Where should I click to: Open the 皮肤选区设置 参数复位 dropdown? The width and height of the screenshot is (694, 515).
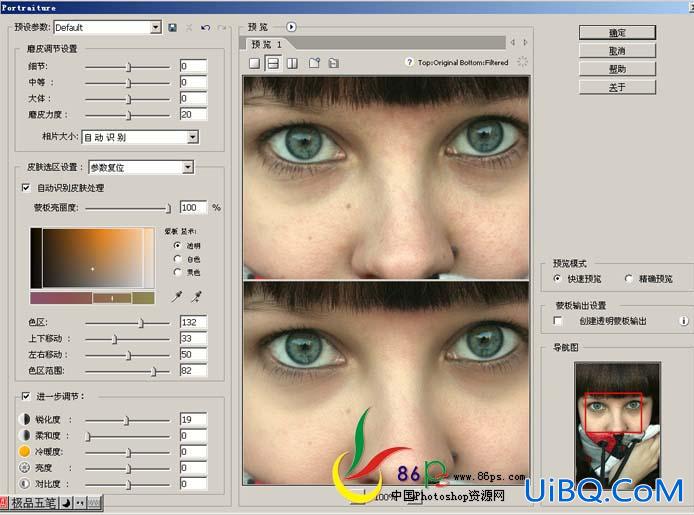click(188, 167)
